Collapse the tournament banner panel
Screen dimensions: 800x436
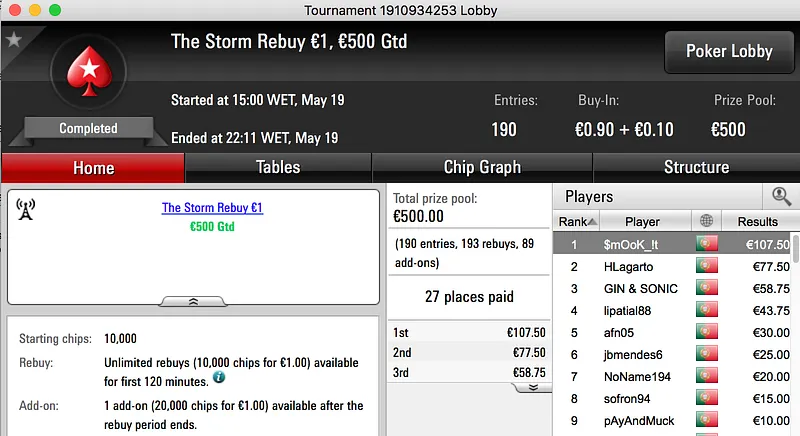click(x=193, y=300)
